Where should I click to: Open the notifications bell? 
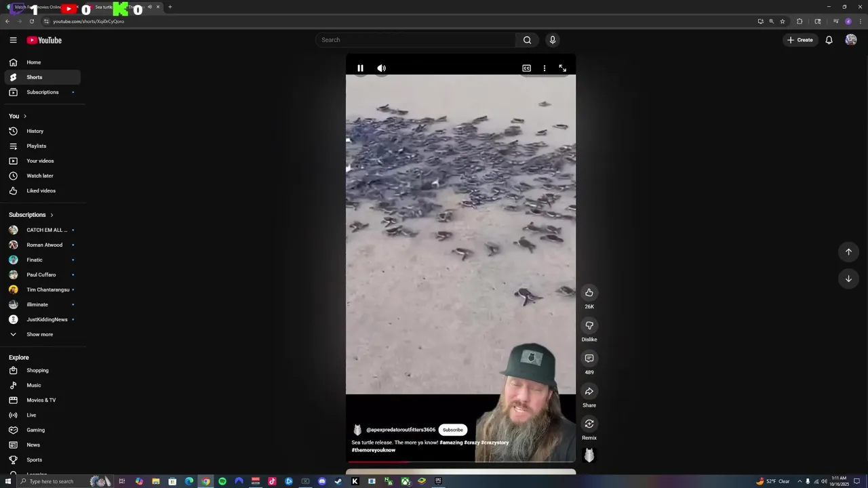pos(829,40)
